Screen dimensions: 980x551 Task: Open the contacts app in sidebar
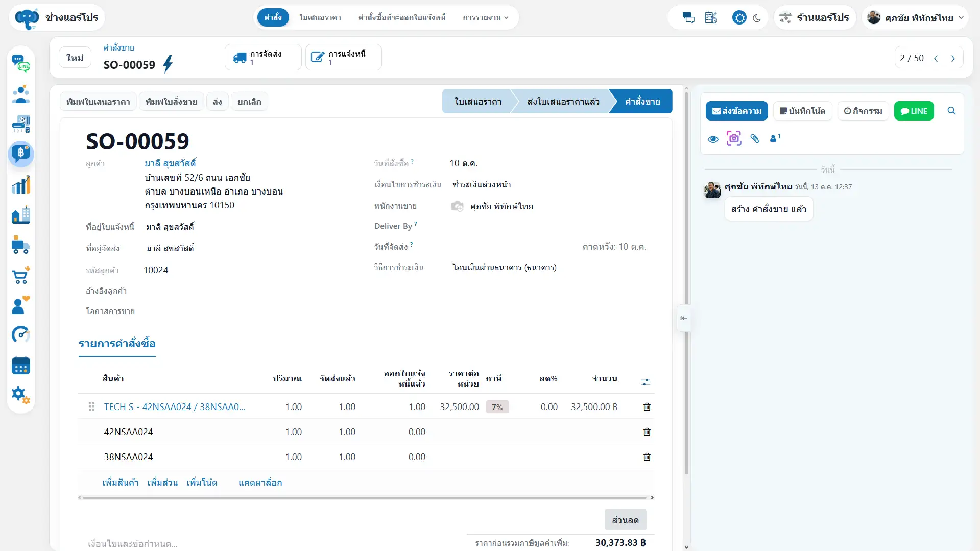pyautogui.click(x=20, y=94)
